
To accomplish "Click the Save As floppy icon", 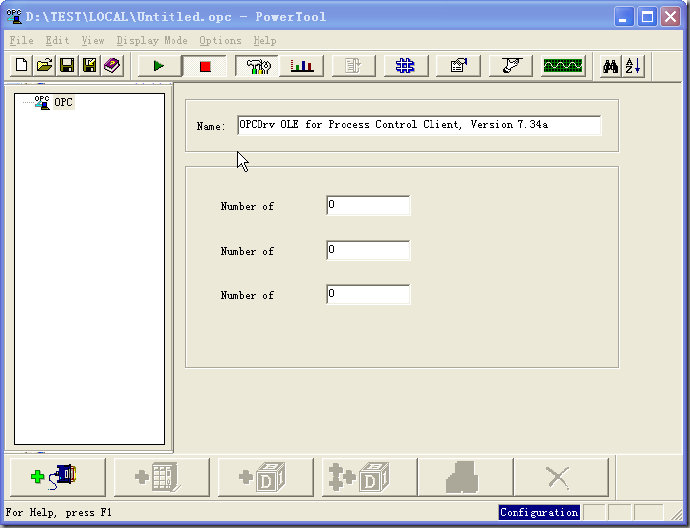I will pos(89,66).
